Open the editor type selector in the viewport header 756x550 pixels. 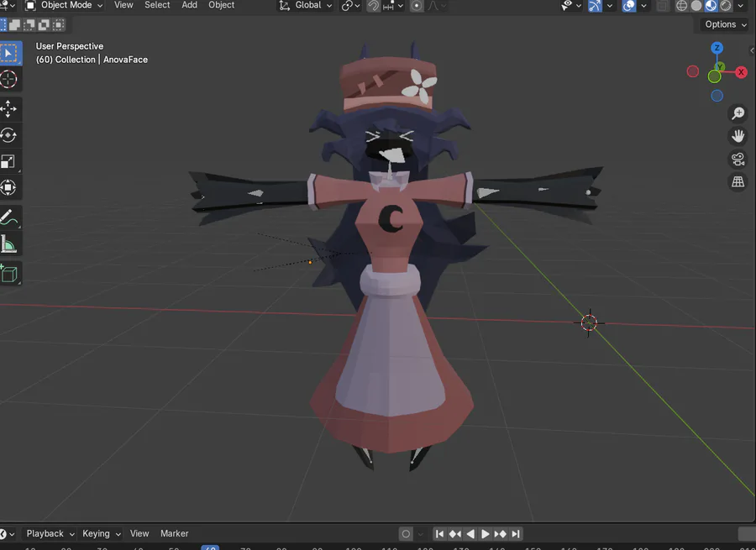(8, 5)
